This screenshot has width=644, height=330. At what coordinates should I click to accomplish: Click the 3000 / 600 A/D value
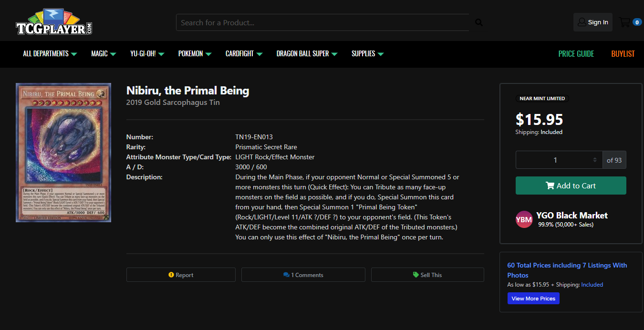tap(251, 167)
